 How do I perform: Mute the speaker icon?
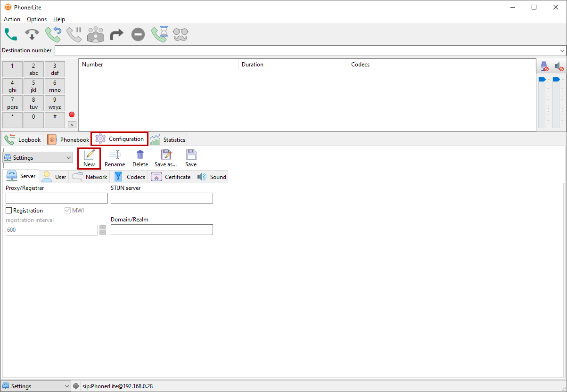point(559,66)
